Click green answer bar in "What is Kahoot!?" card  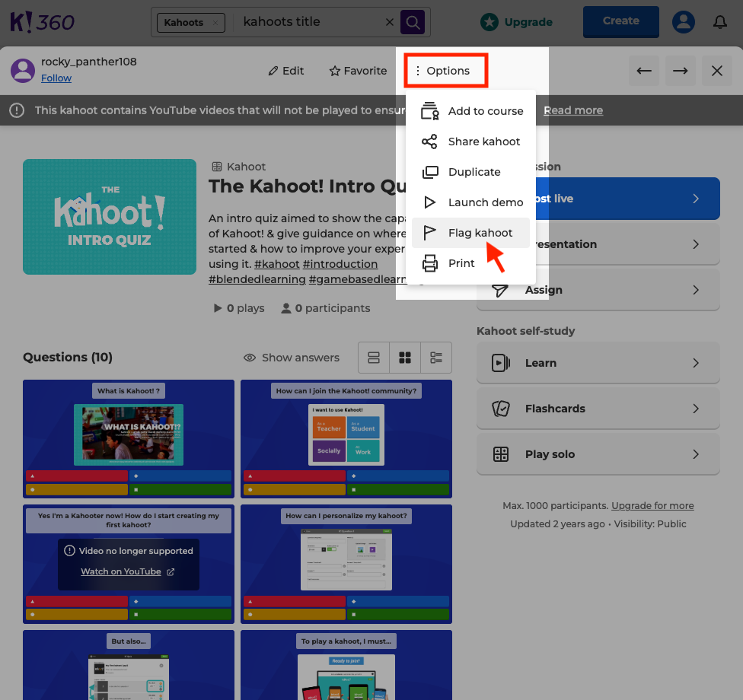(x=180, y=489)
